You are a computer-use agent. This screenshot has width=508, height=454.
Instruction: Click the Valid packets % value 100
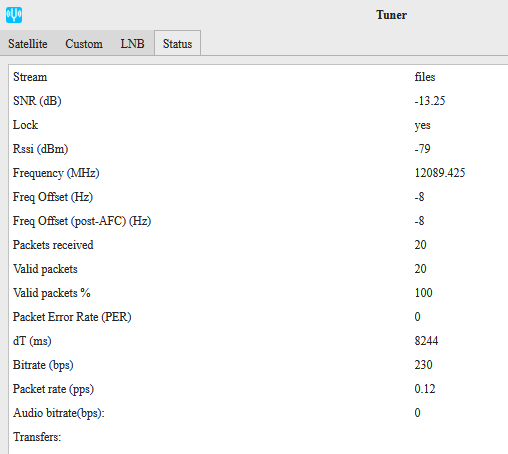click(423, 293)
